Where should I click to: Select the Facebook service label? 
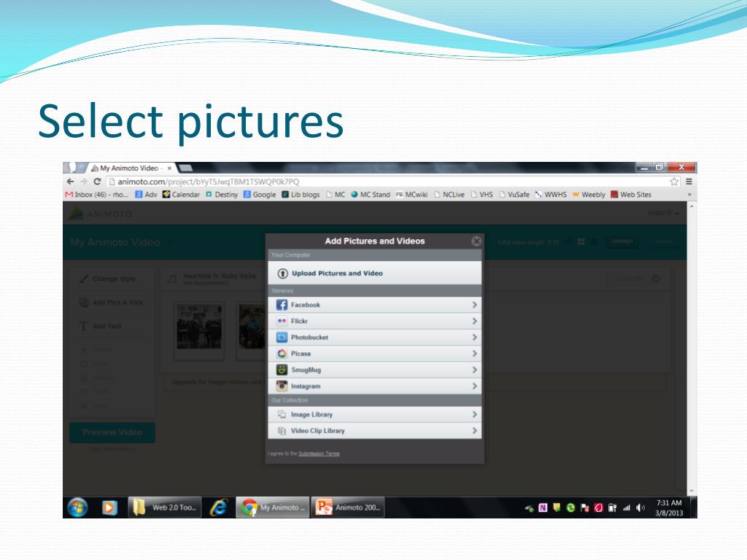point(306,305)
